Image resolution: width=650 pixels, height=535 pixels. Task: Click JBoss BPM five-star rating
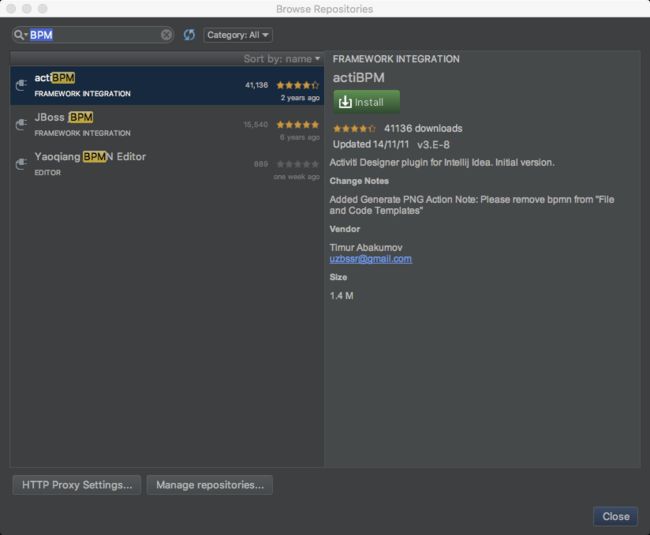pos(298,125)
